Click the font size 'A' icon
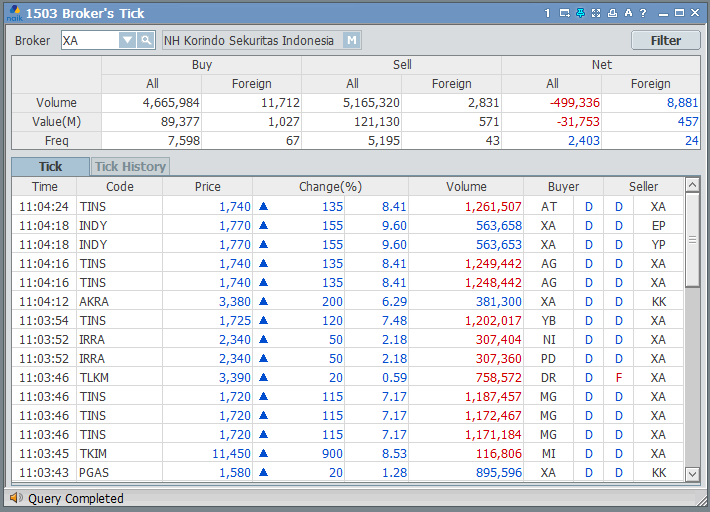Image resolution: width=710 pixels, height=512 pixels. click(x=628, y=13)
